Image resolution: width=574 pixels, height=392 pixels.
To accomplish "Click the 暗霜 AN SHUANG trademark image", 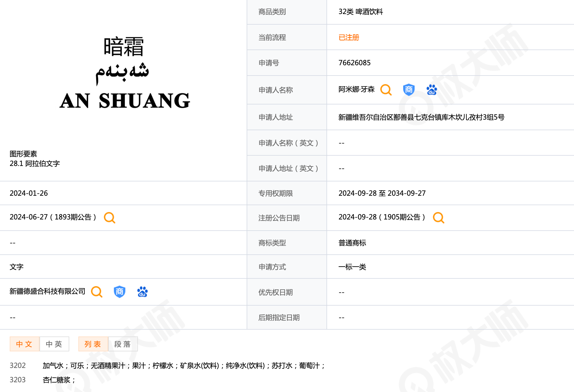I will point(124,73).
